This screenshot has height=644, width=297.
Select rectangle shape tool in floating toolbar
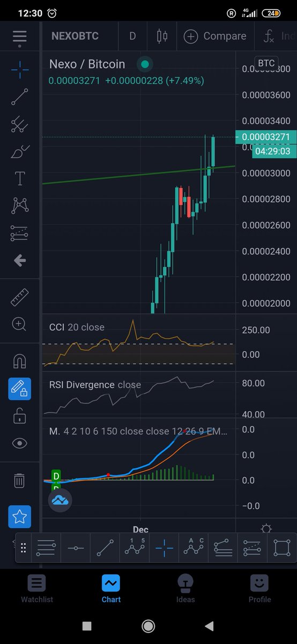pyautogui.click(x=281, y=548)
